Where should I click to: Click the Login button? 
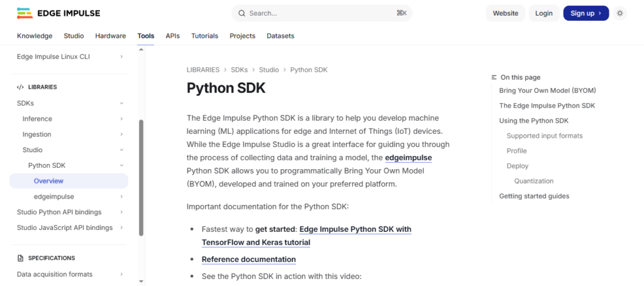point(544,13)
